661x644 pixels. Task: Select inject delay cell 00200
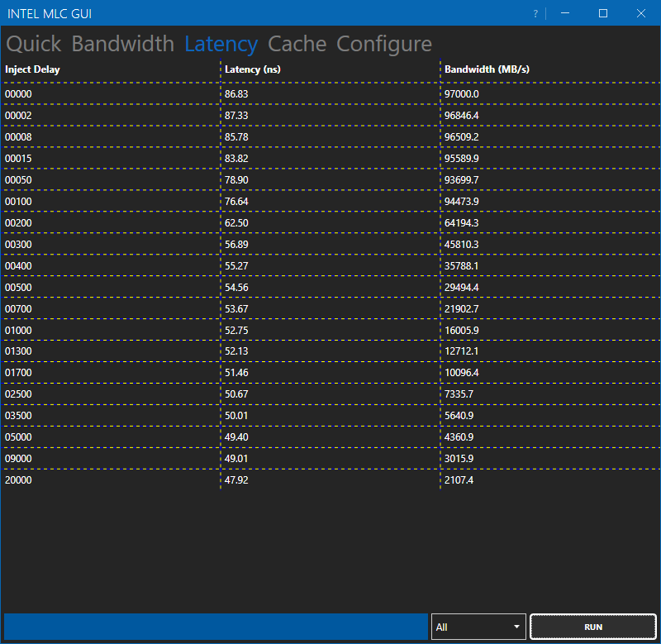[x=18, y=223]
